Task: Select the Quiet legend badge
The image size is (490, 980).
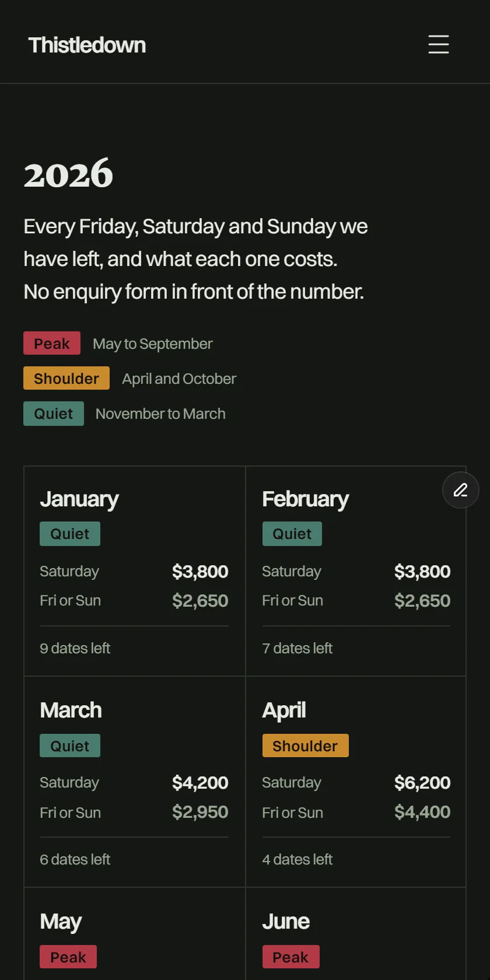Action: [x=54, y=414]
